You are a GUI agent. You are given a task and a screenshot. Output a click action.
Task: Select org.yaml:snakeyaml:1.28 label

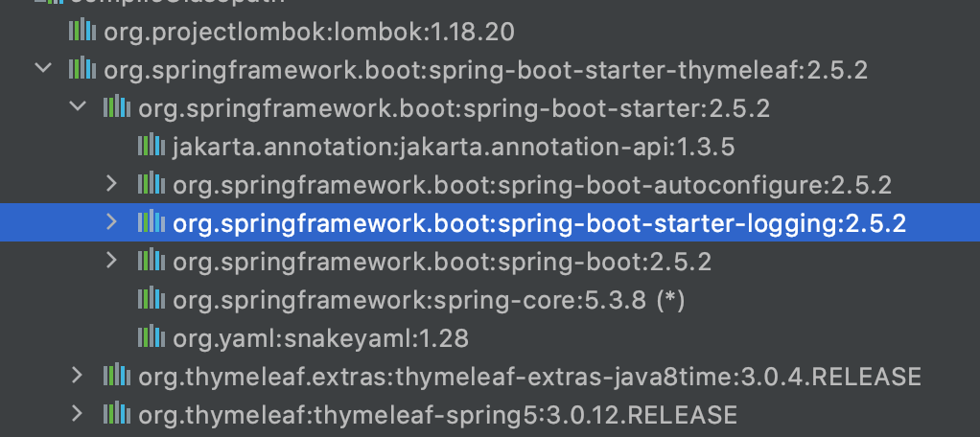pos(320,339)
